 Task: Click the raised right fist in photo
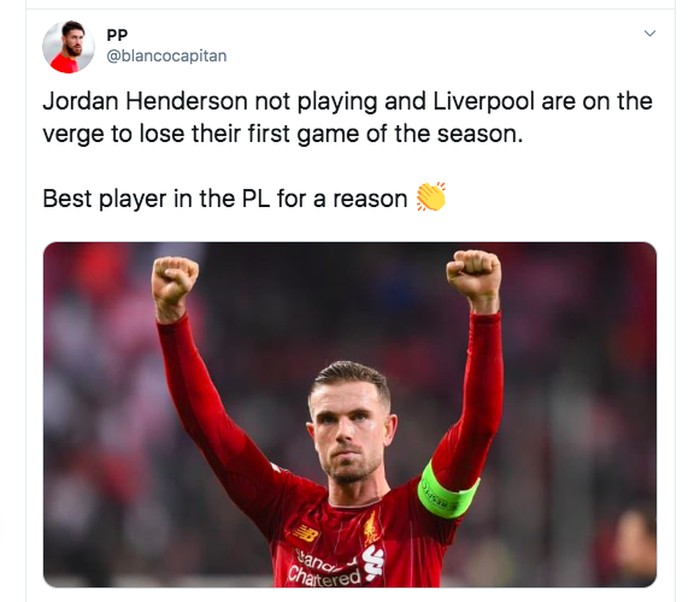click(x=474, y=273)
